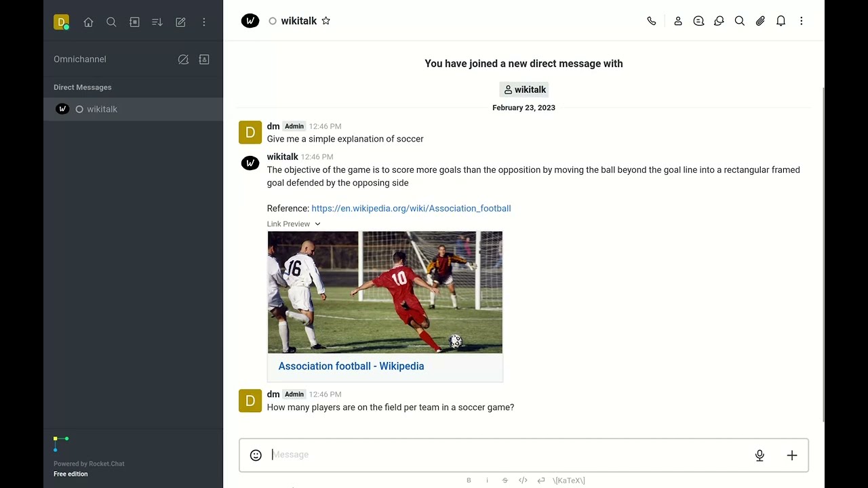Open the Association_football Wikipedia reference link
This screenshot has height=488, width=868.
coord(411,209)
